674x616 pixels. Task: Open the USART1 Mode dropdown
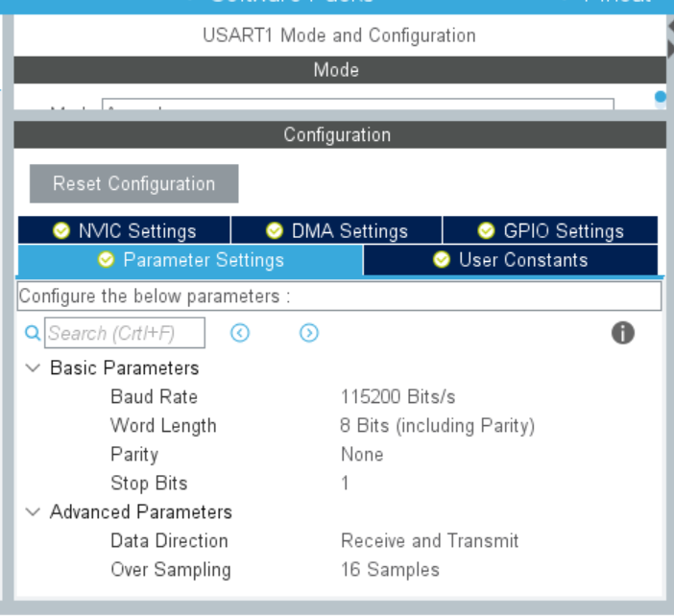point(357,106)
